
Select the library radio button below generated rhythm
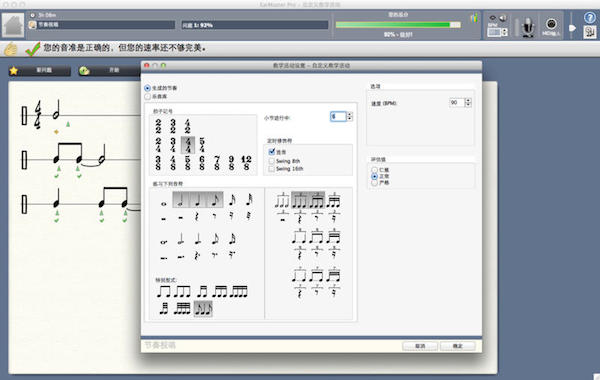click(x=147, y=96)
